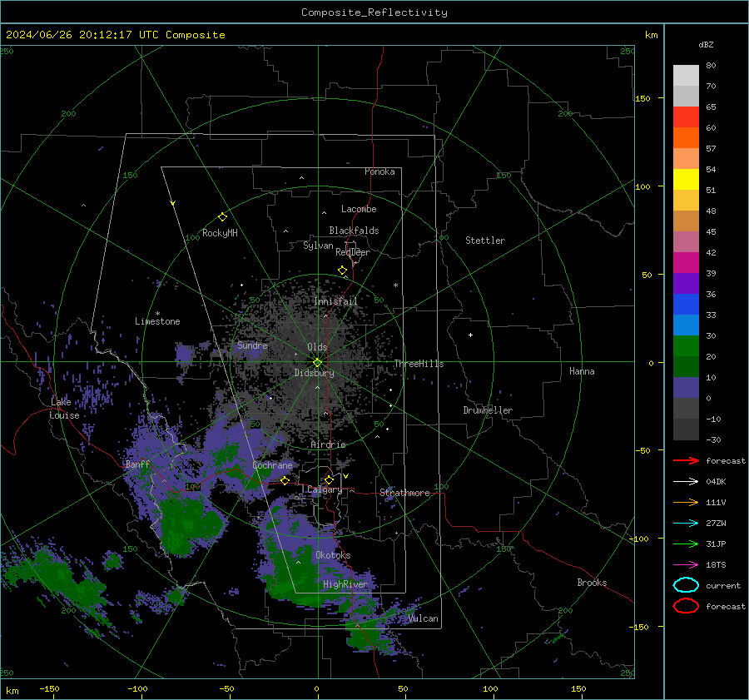749x700 pixels.
Task: Click the dBZ legend heading
Action: point(706,44)
